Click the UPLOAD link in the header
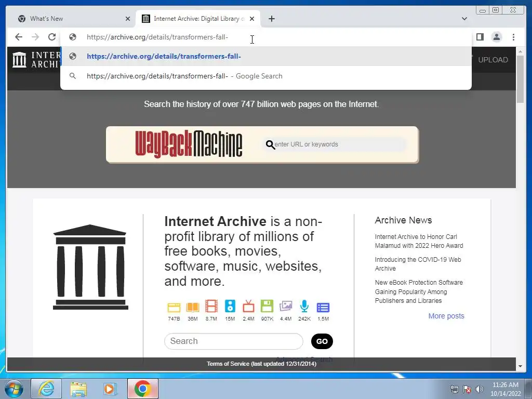 click(493, 60)
